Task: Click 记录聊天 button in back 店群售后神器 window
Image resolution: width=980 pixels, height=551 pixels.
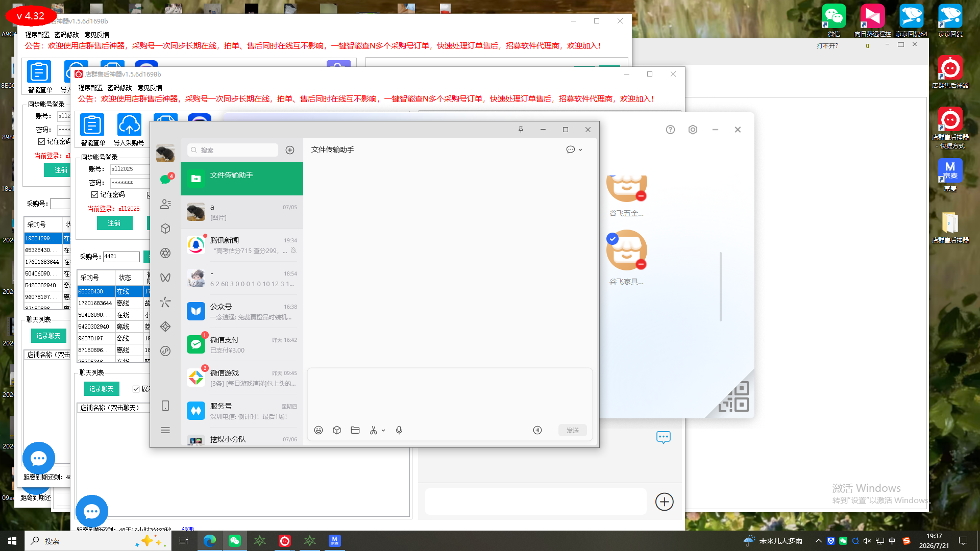Action: click(x=48, y=336)
